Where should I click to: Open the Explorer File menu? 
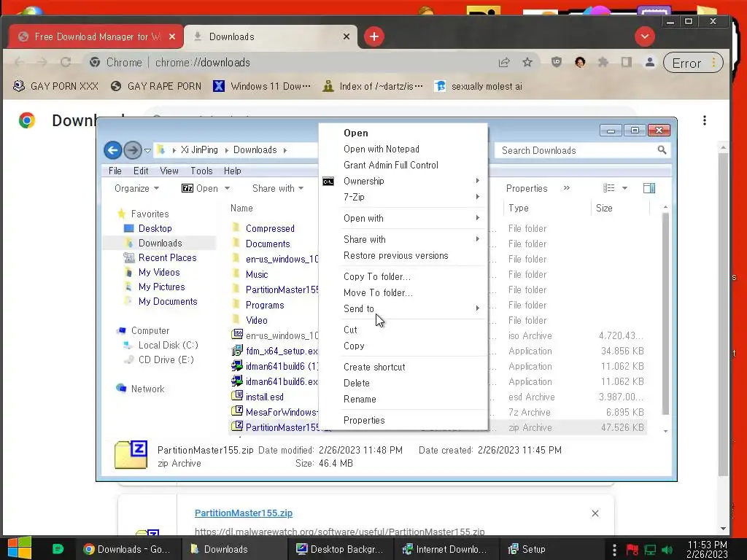coord(115,171)
